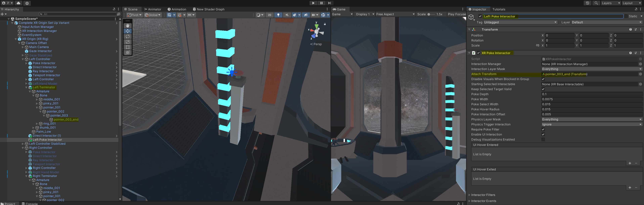Viewport: 644px width, 205px height.
Task: Open Physics Trigger Interaction dropdown
Action: tap(591, 125)
